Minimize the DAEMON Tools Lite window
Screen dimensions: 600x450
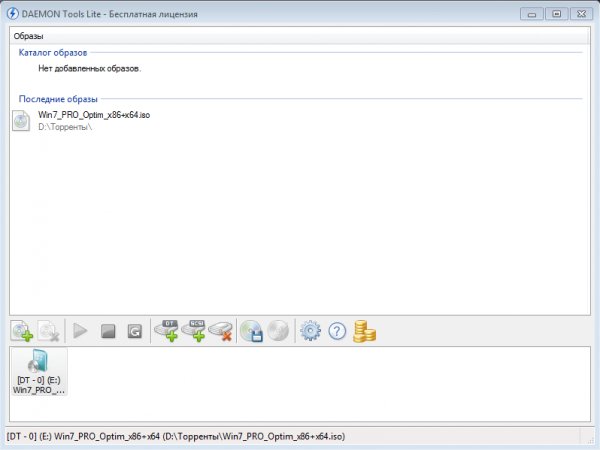click(x=532, y=14)
